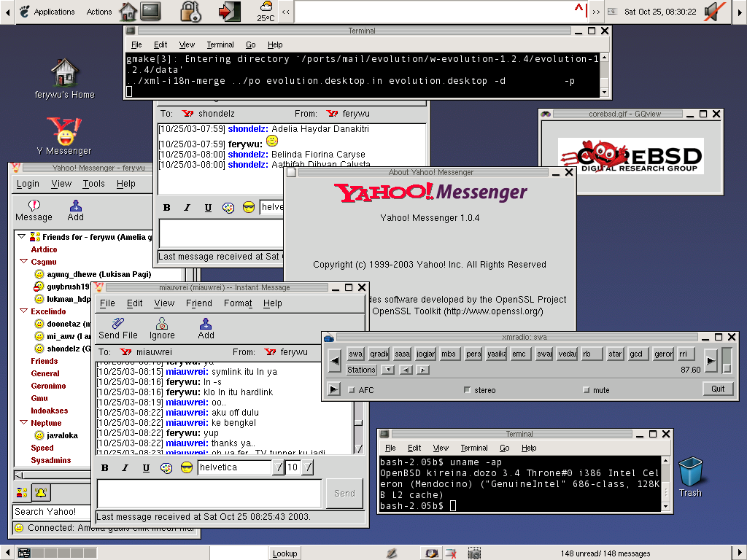The width and height of the screenshot is (747, 560).
Task: Collapse the Friends for - ferywu root group
Action: point(21,237)
